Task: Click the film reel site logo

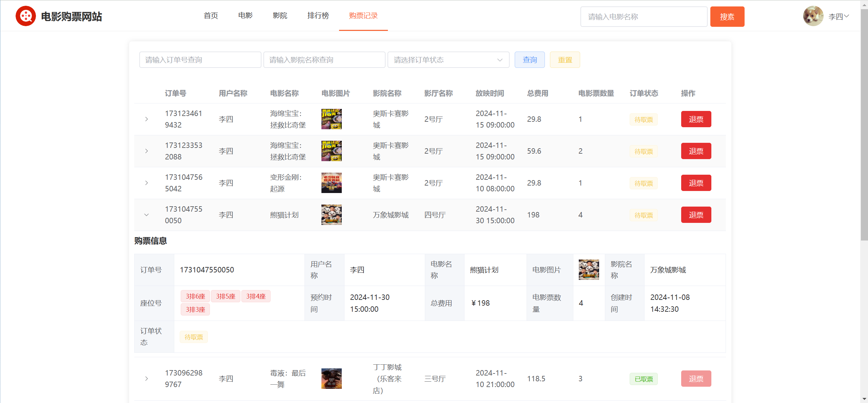Action: [x=26, y=16]
